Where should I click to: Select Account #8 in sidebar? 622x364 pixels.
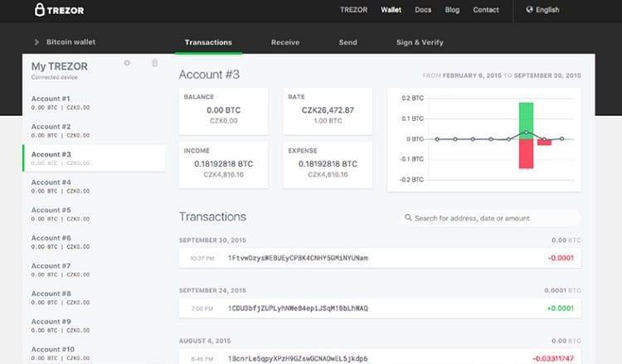(94, 298)
